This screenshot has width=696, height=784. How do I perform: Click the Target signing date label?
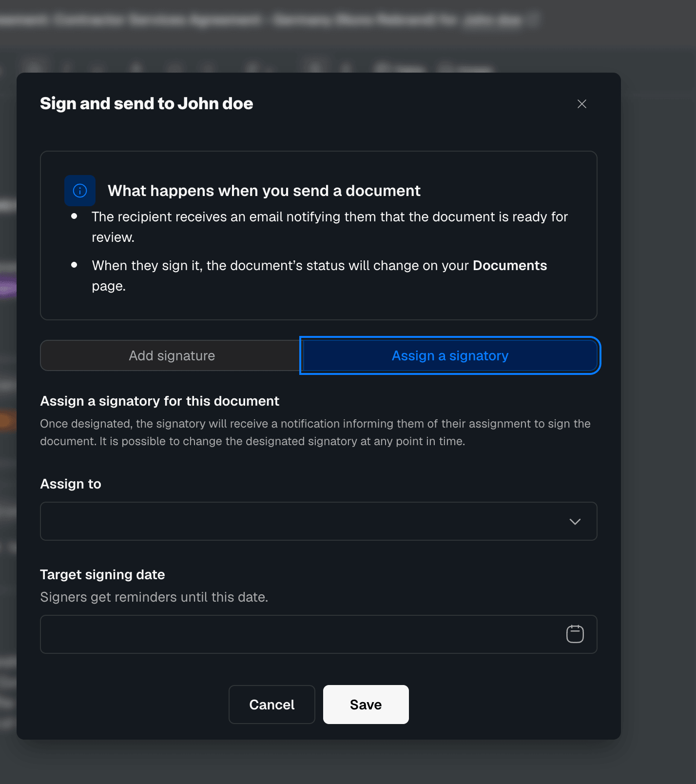(x=102, y=574)
